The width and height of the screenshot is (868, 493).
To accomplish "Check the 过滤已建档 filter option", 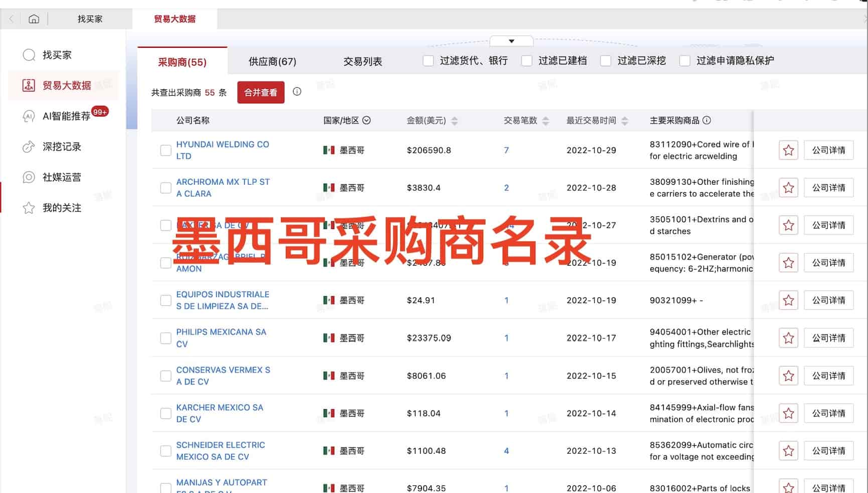I will point(527,61).
